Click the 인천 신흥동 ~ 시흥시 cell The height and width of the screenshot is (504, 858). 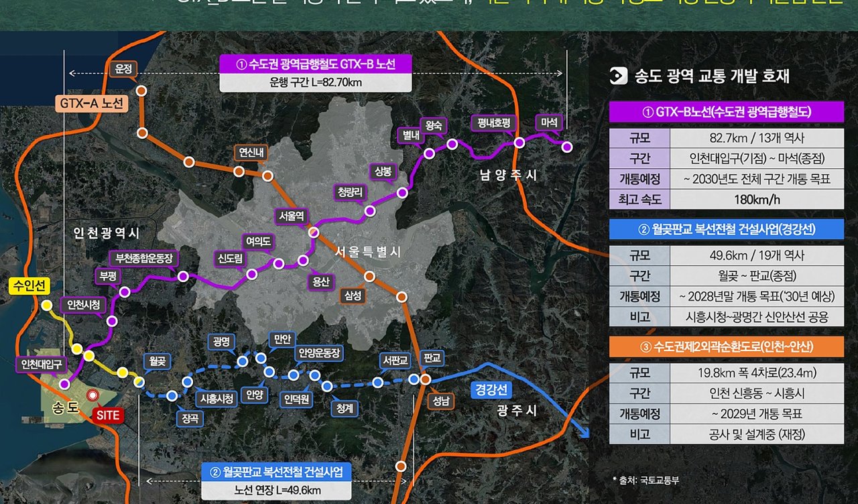(x=757, y=393)
